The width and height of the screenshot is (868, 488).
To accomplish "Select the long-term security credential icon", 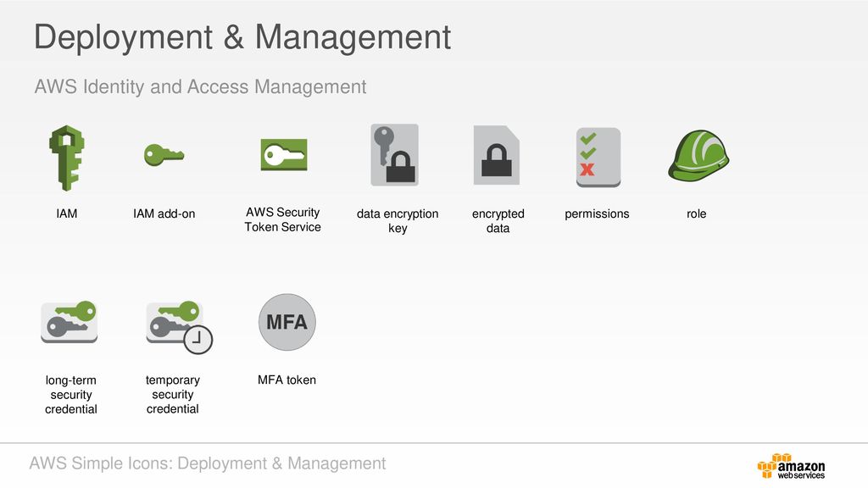I will point(70,322).
